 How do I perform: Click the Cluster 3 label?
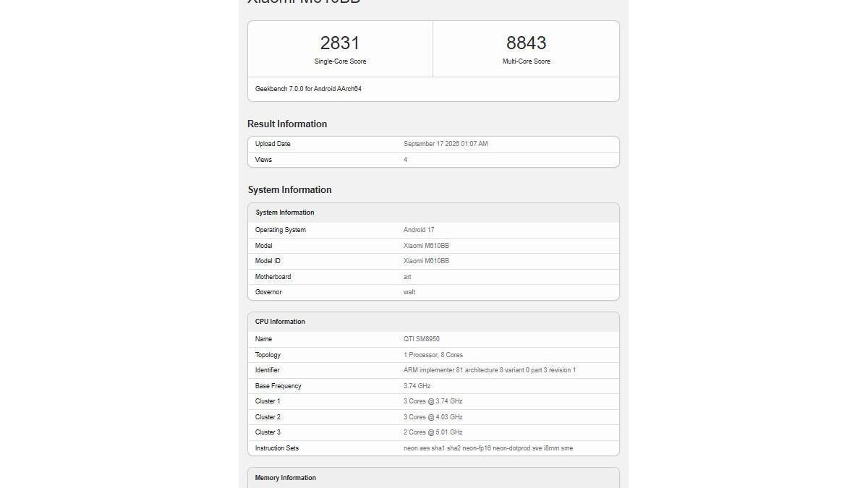pos(268,432)
